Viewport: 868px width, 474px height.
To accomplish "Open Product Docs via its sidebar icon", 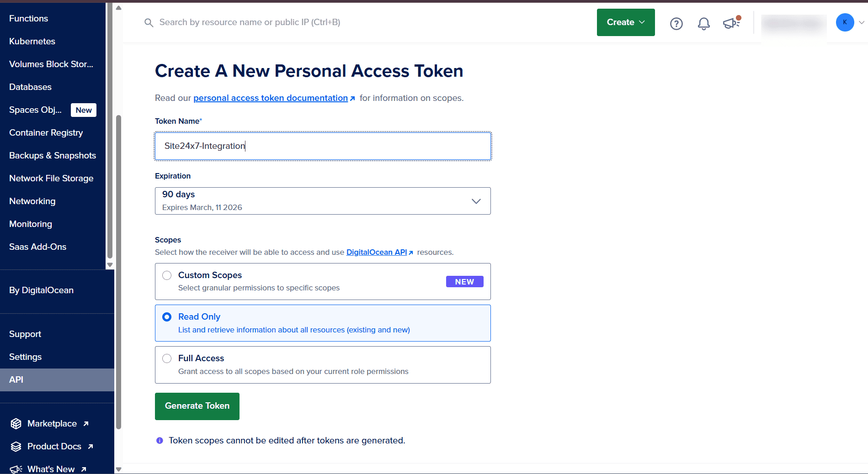I will [x=16, y=446].
